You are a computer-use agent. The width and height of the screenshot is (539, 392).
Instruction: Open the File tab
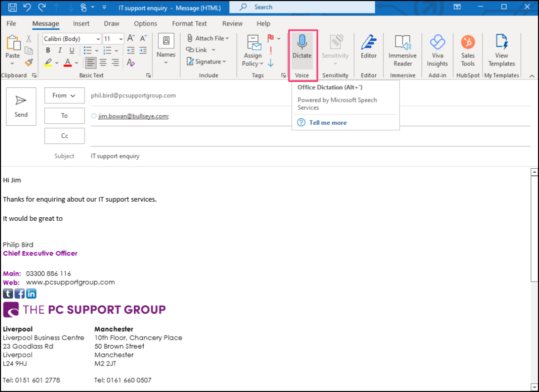pyautogui.click(x=11, y=23)
